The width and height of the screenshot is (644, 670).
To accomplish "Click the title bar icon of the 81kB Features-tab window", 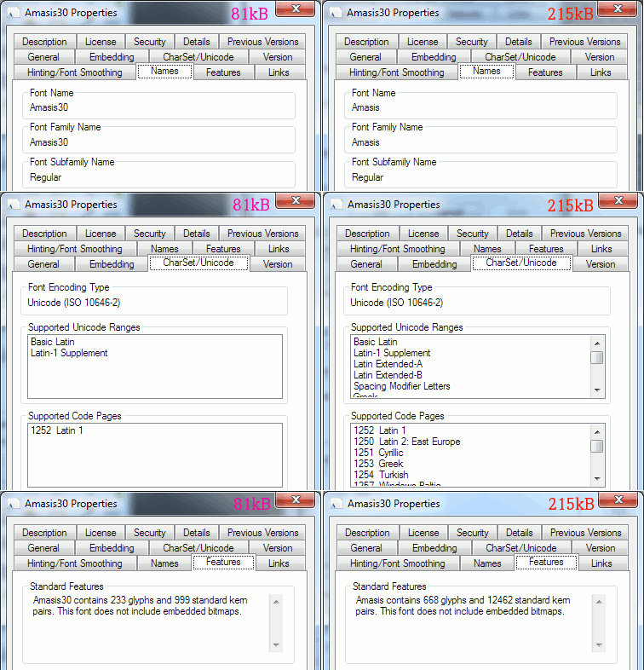I will point(14,505).
